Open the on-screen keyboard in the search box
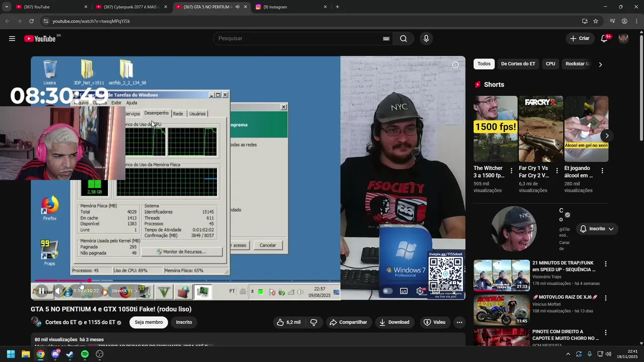The height and width of the screenshot is (362, 644). [x=386, y=39]
